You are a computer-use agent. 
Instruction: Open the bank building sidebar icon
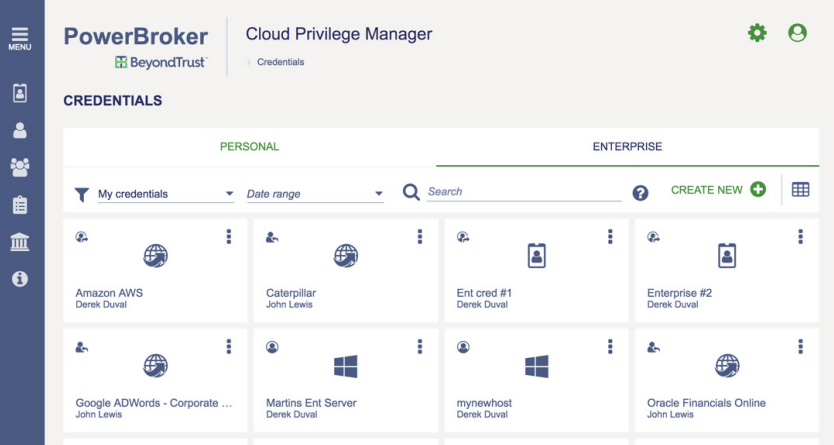coord(20,242)
